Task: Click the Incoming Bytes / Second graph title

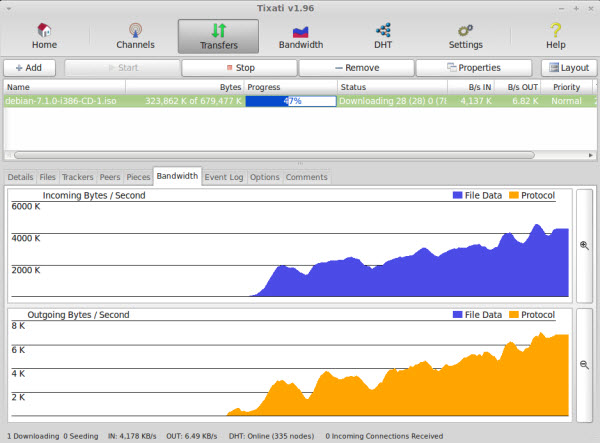Action: 94,195
